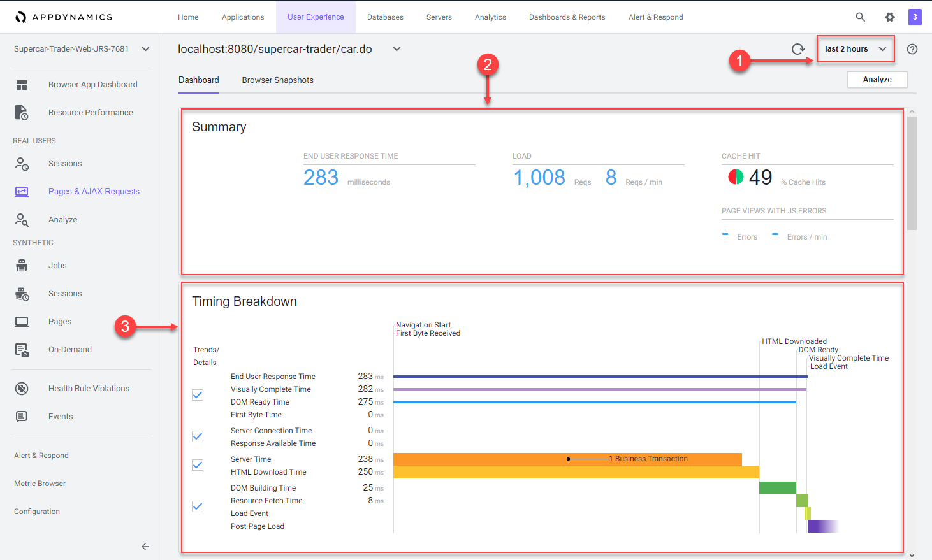Open Browser App Dashboard link
Viewport: 932px width, 560px height.
(93, 85)
